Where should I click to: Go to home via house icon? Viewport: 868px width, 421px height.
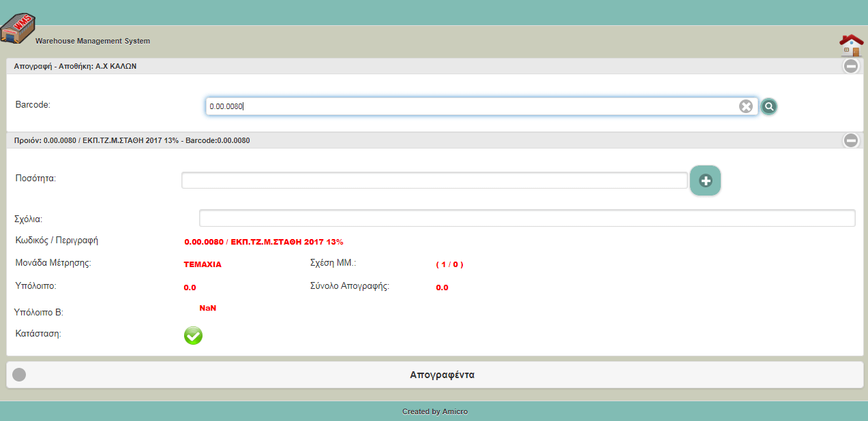851,45
